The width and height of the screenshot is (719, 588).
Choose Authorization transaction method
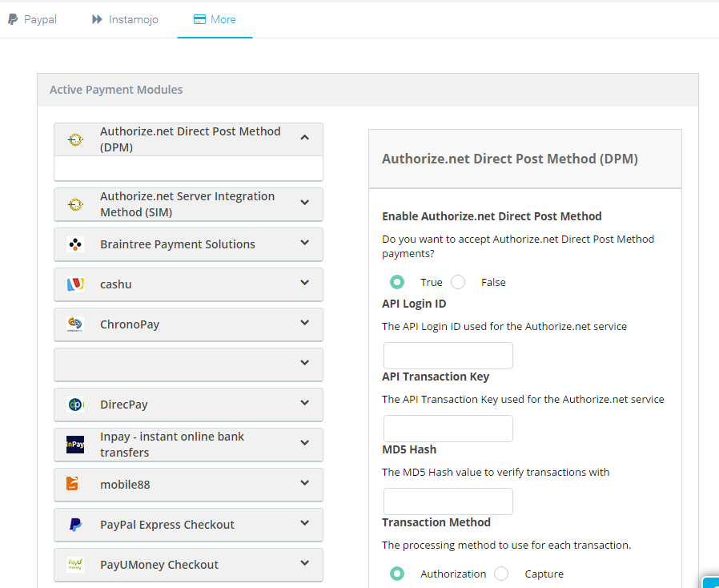pos(397,574)
